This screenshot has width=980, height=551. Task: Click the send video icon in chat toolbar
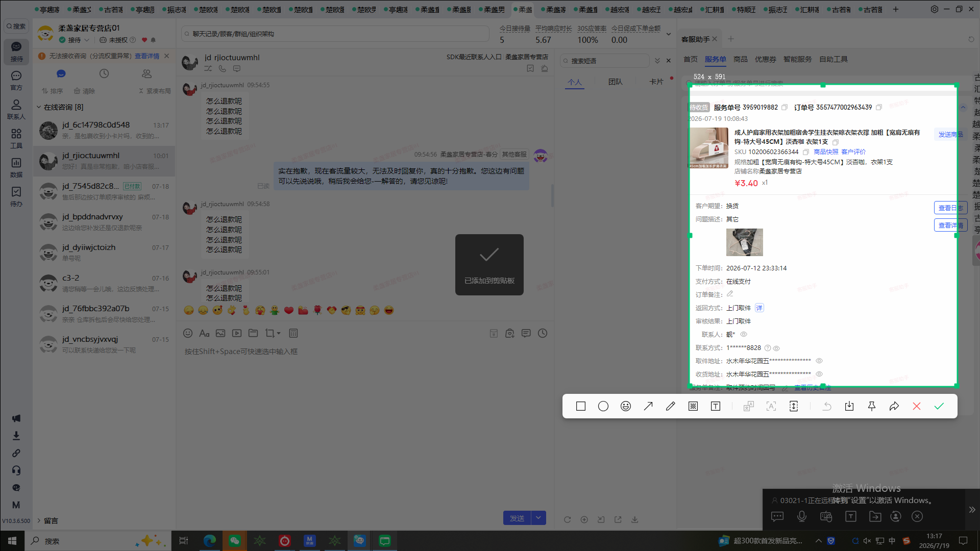point(237,333)
